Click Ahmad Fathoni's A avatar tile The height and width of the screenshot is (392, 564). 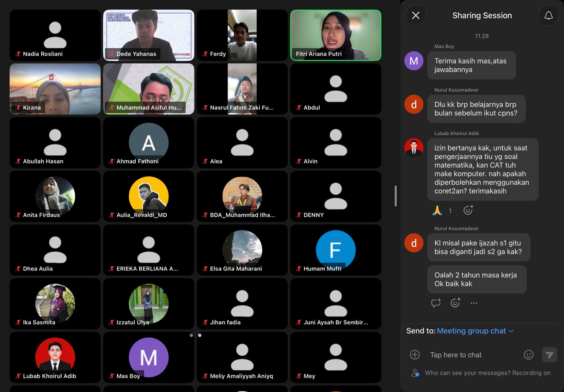tap(148, 142)
